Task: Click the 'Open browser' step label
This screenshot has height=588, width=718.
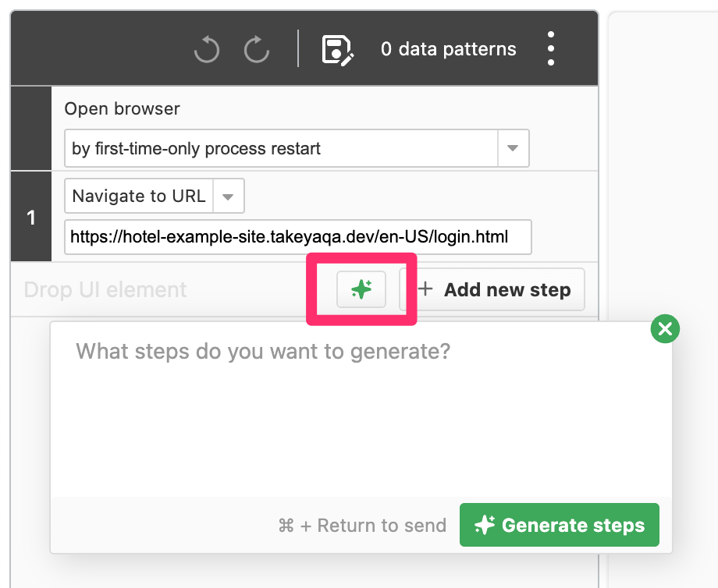Action: (122, 109)
